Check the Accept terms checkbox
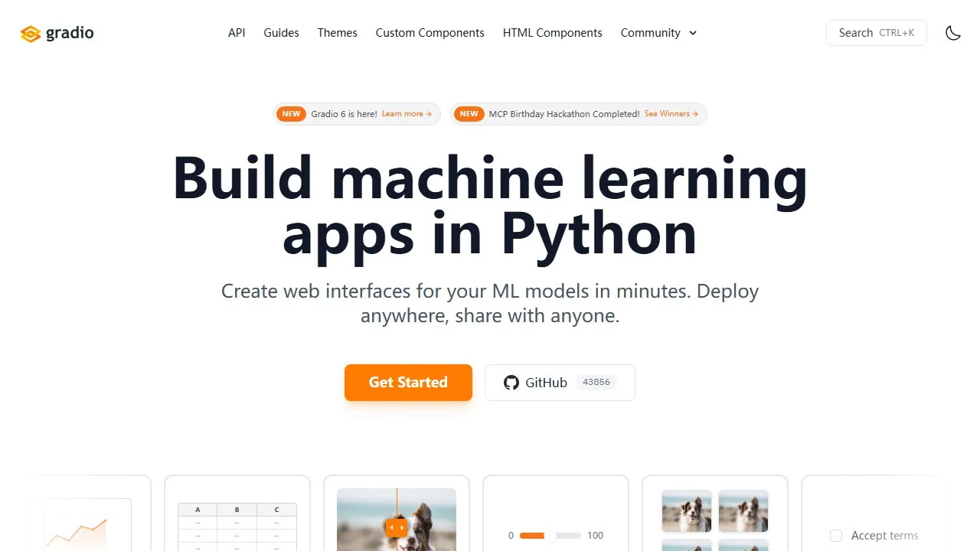The height and width of the screenshot is (551, 980). 836,536
